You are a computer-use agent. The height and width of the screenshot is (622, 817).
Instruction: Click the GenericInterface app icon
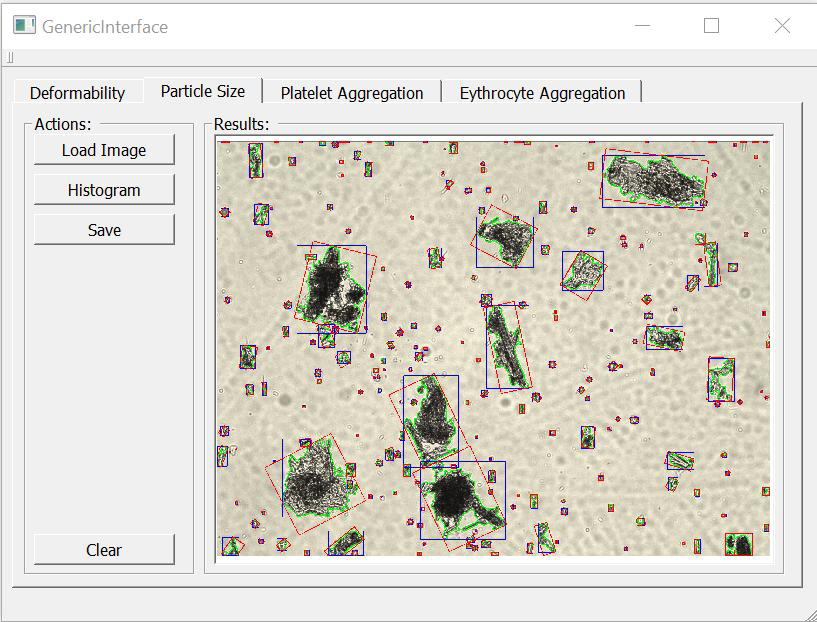pos(24,25)
